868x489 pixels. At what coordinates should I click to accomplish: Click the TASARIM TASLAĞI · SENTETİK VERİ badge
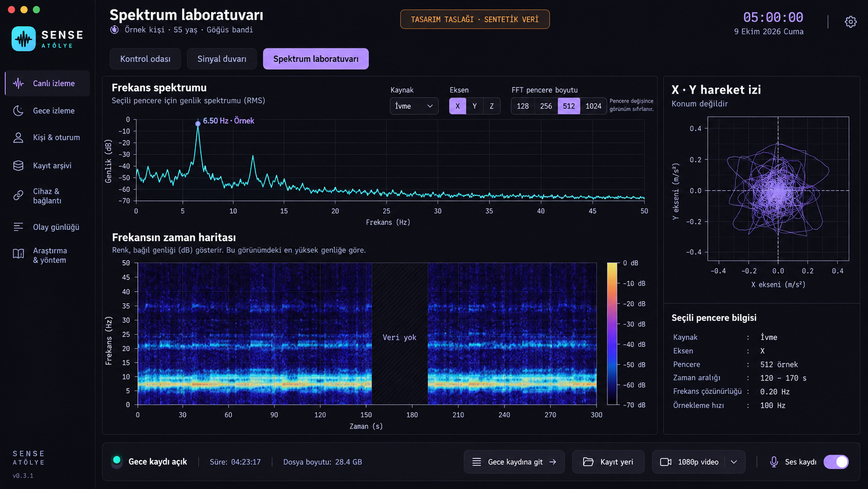tap(474, 19)
